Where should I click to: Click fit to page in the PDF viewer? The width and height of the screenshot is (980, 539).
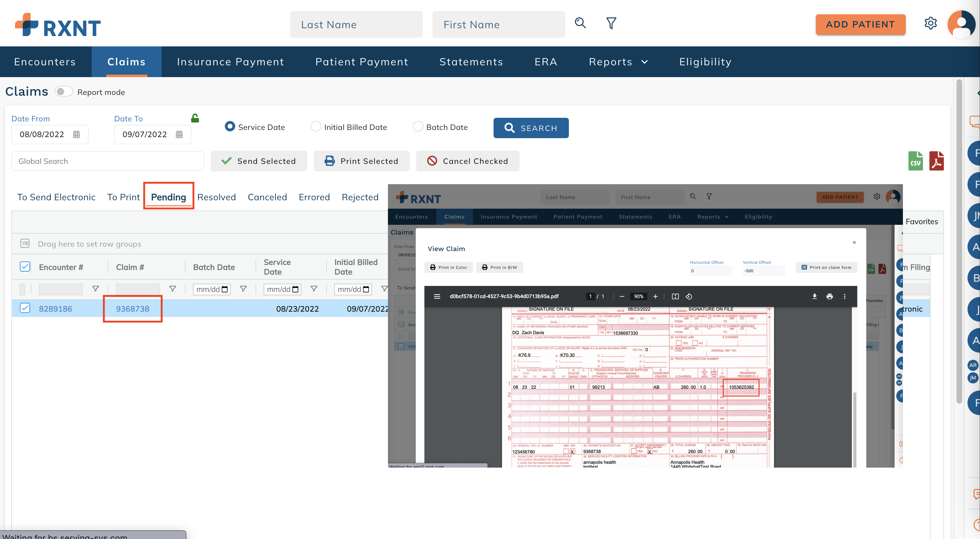[675, 296]
